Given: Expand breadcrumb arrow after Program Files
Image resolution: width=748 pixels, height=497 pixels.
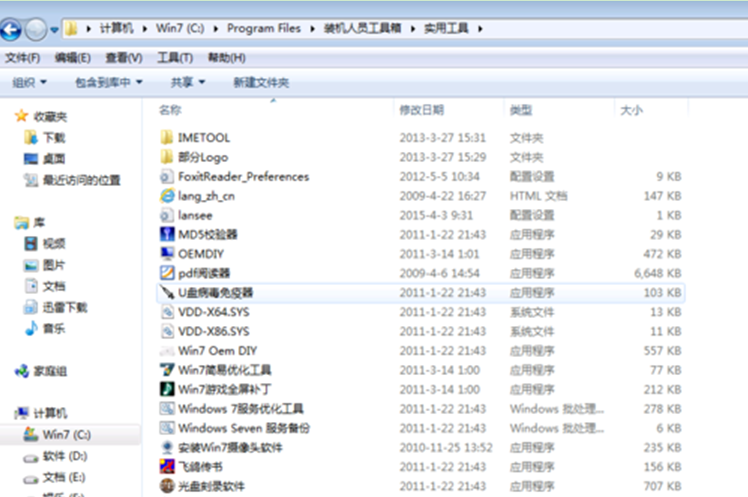Looking at the screenshot, I should (x=312, y=29).
